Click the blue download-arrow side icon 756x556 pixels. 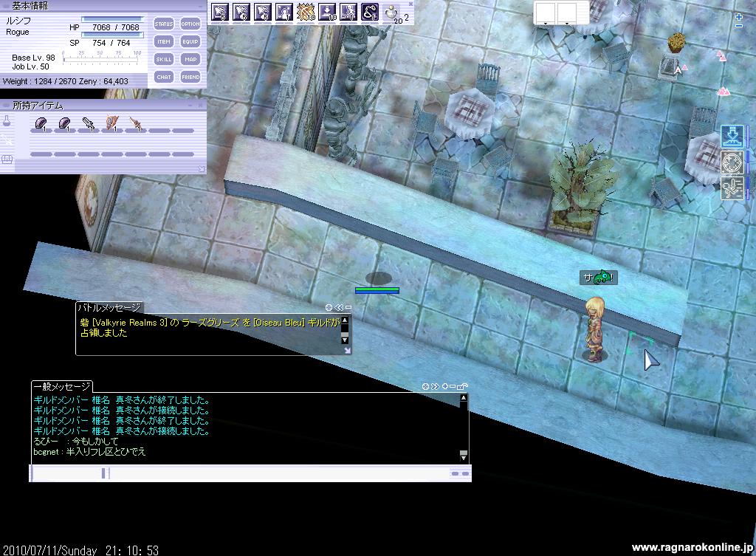(x=732, y=137)
